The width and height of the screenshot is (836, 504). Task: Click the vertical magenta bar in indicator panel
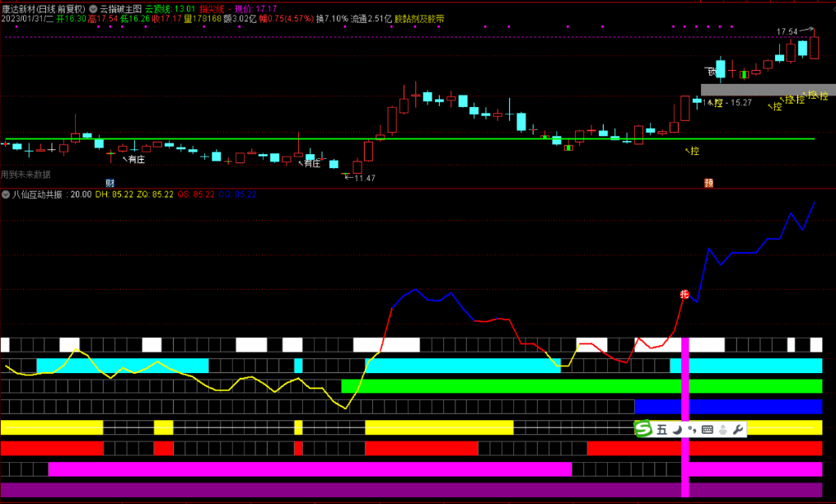point(685,417)
